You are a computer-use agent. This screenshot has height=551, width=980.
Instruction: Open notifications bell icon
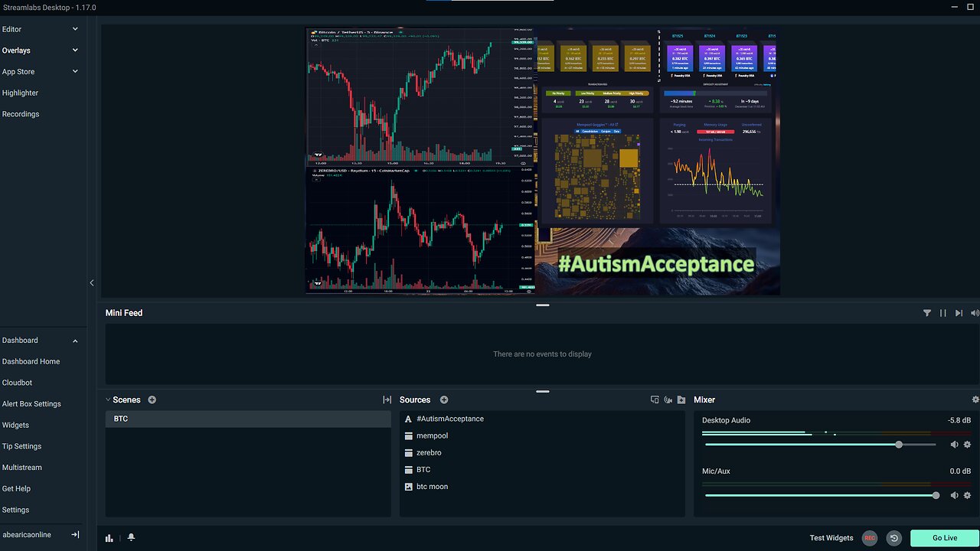(131, 538)
